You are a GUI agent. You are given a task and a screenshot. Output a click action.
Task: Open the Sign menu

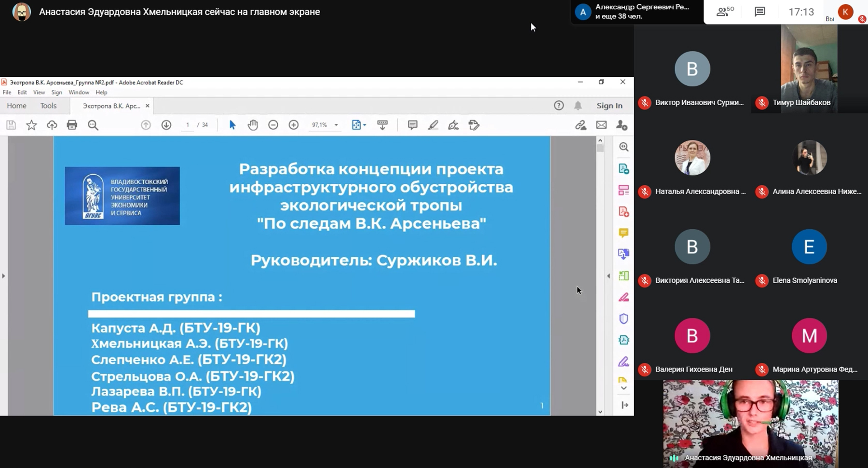pos(57,92)
